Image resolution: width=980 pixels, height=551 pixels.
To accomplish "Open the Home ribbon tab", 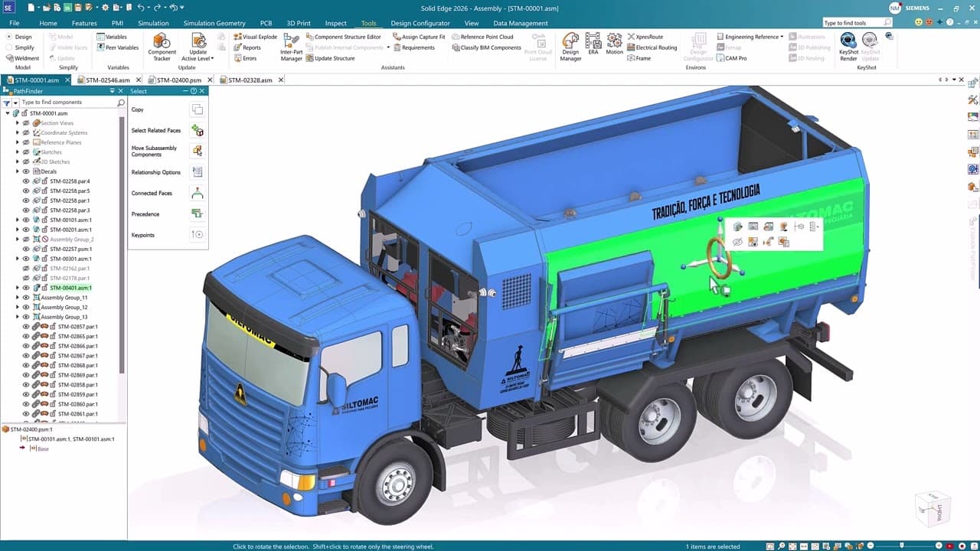I will 48,23.
